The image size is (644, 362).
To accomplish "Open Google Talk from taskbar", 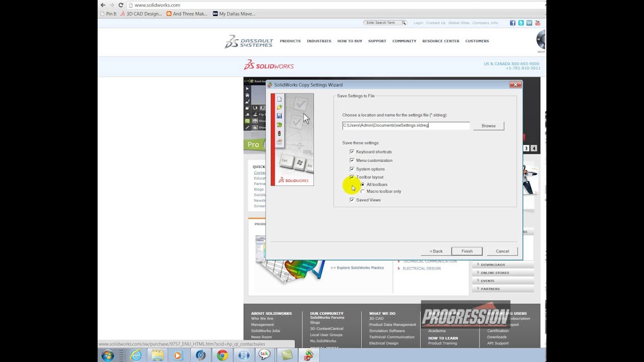I will (x=265, y=355).
